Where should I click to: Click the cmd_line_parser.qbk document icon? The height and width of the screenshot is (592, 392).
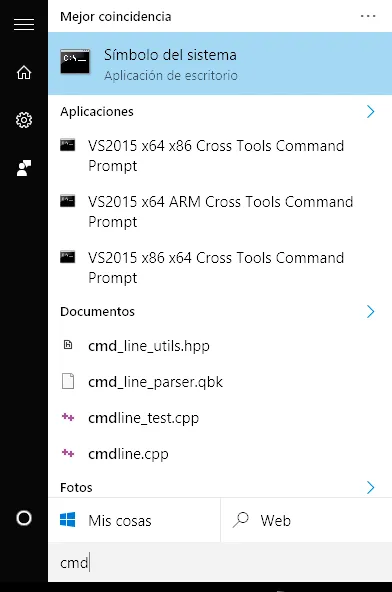[x=68, y=381]
